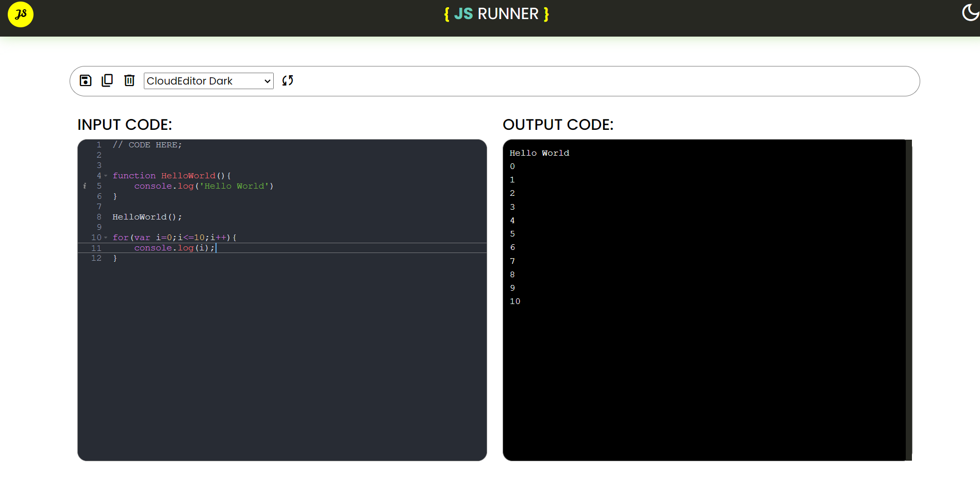Click the '// CODE HERE;' comment line
The width and height of the screenshot is (980, 488).
click(x=147, y=145)
